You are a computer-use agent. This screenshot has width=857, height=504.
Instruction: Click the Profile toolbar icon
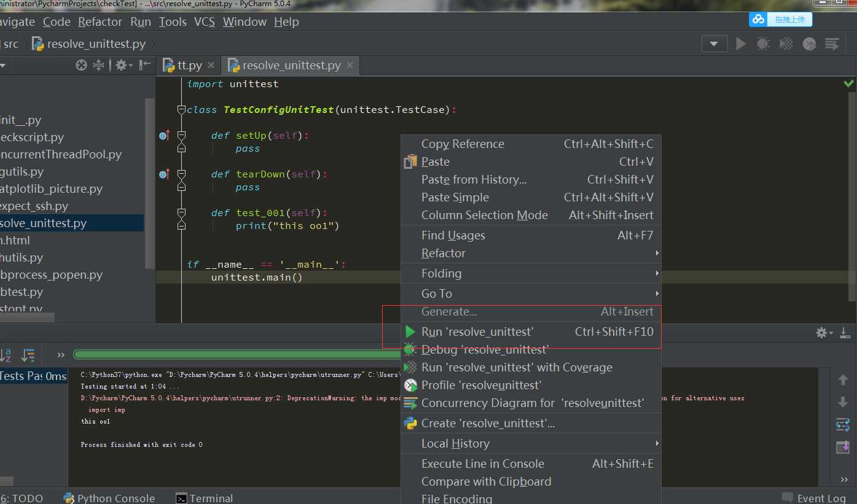point(809,44)
